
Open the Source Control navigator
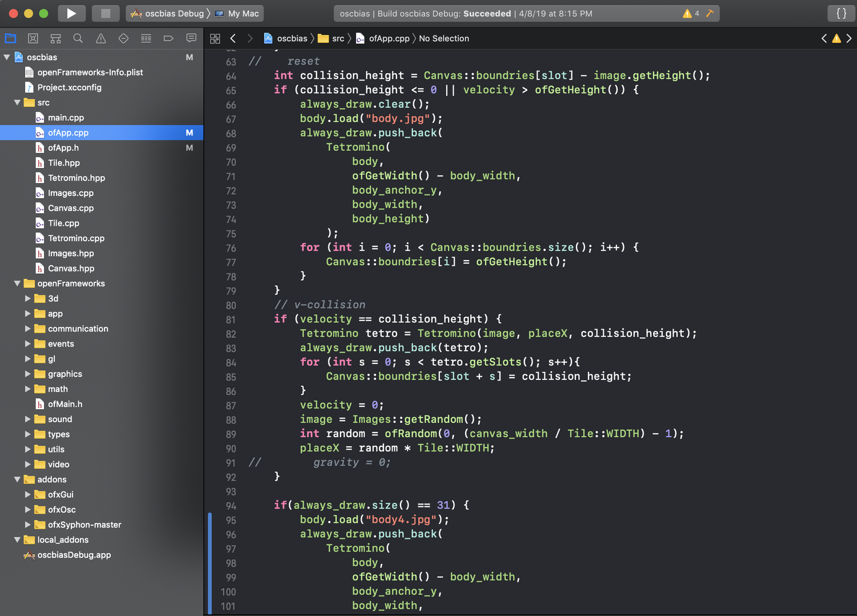(33, 38)
